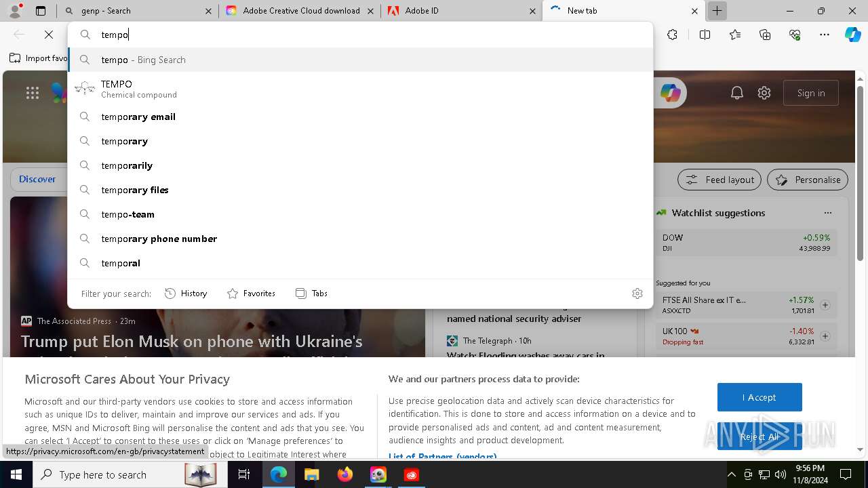Open a new browser tab
The width and height of the screenshot is (868, 488).
(x=717, y=11)
